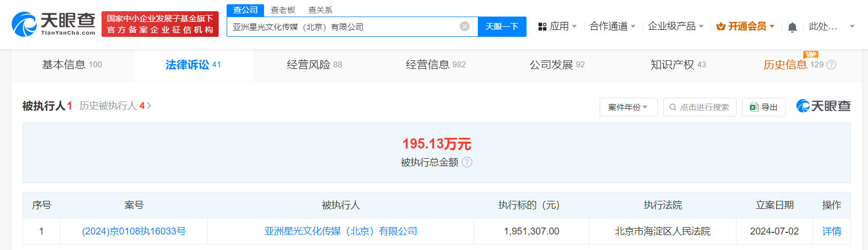Open notifications bell icon

793,27
